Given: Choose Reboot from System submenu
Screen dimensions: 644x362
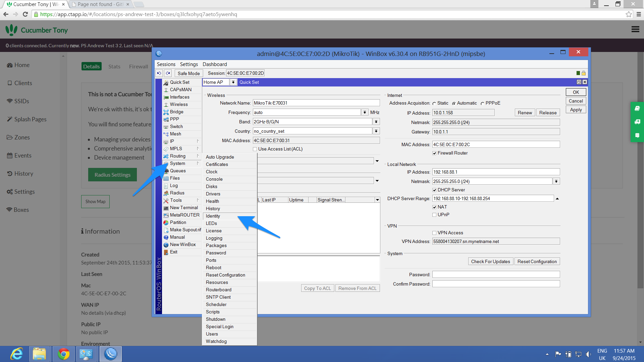Looking at the screenshot, I should coord(229,267).
